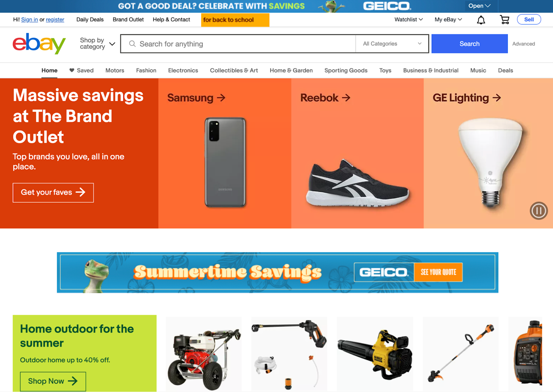Click Get your faves button
Image resolution: width=553 pixels, height=392 pixels.
tap(53, 192)
